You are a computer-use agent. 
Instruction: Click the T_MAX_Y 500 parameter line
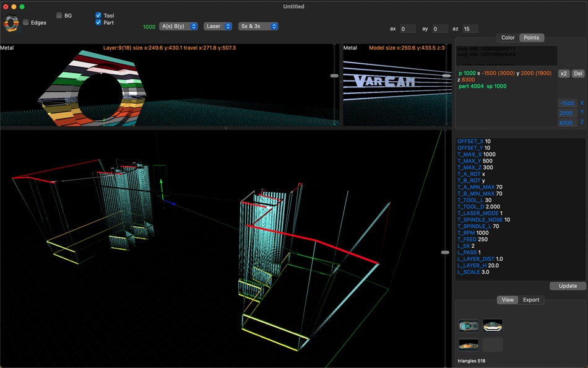(x=475, y=161)
